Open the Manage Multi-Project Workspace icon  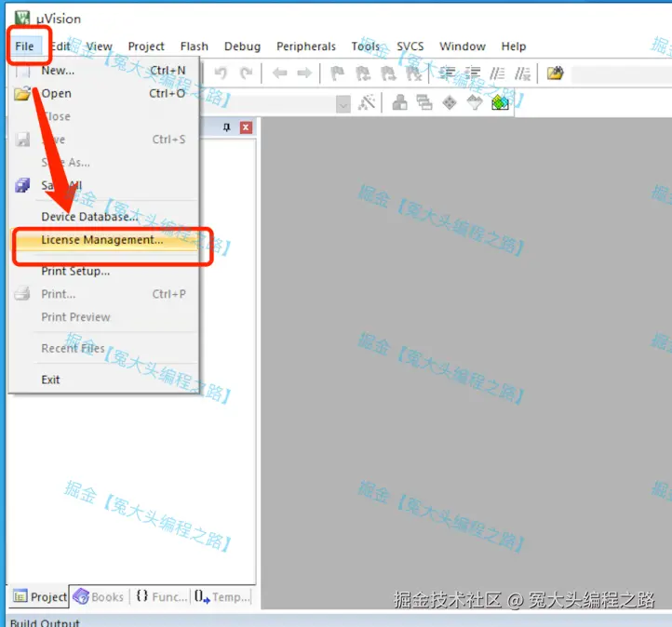click(x=424, y=102)
